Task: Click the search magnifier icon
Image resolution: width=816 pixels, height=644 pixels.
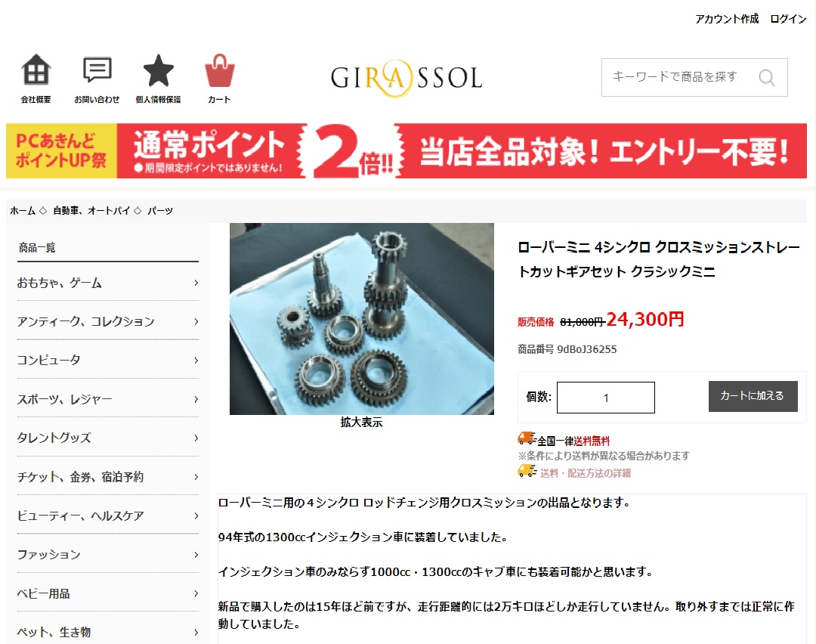Action: 767,78
